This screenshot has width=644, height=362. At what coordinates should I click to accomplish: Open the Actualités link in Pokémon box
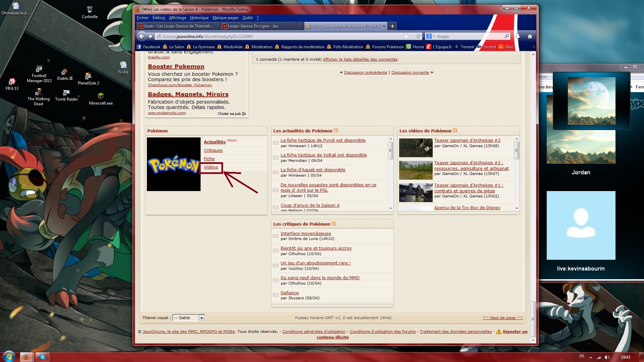[215, 142]
